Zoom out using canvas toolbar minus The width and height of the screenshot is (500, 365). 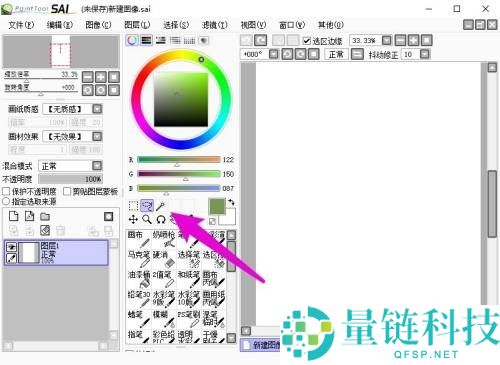(400, 41)
